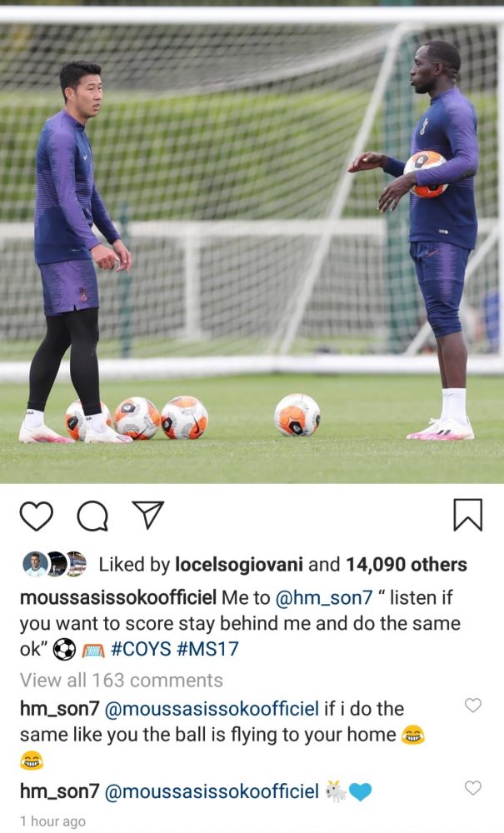Tap the @hm_son7 mention in caption

325,597
